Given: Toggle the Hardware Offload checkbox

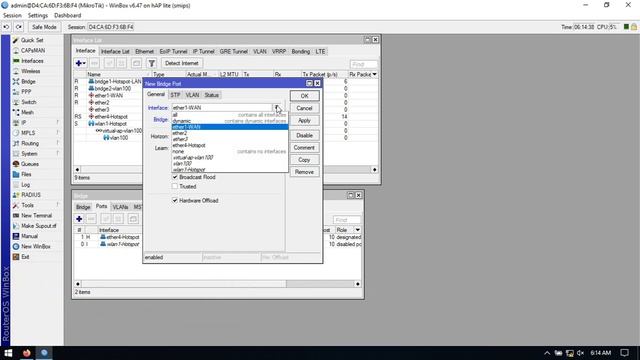Looking at the screenshot, I should (x=175, y=201).
